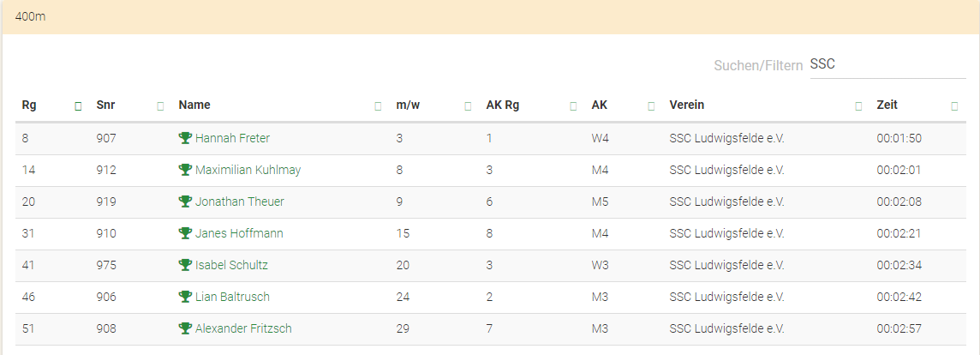980x355 pixels.
Task: Click the trophy icon beside Maximilian Kuhlmay
Action: [185, 170]
